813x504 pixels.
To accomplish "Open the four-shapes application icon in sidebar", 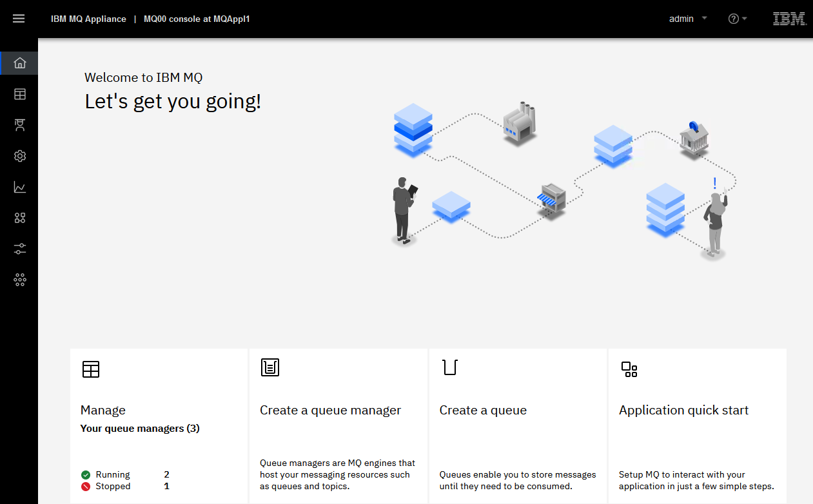I will coord(20,218).
